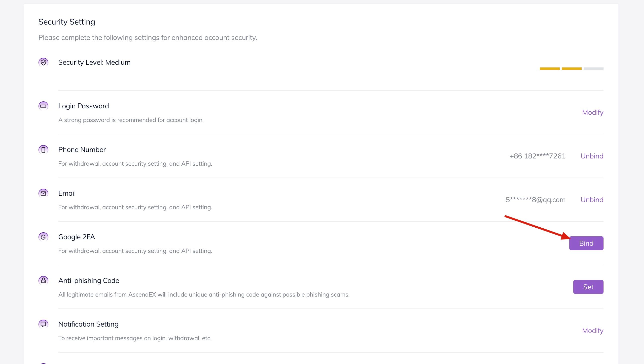Click the Anti-phishing Code title
This screenshot has width=644, height=364.
pyautogui.click(x=89, y=280)
